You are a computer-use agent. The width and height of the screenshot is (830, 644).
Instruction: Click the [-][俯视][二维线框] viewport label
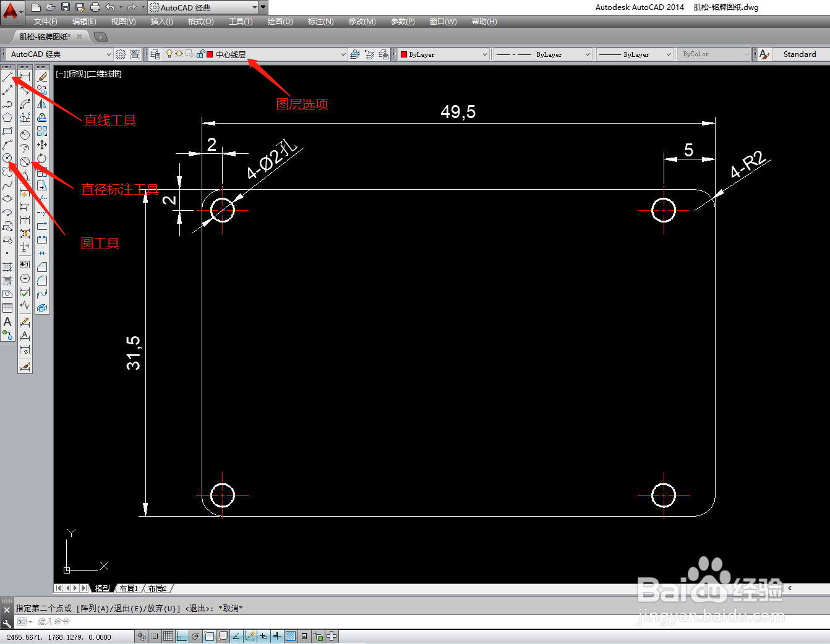tap(88, 74)
